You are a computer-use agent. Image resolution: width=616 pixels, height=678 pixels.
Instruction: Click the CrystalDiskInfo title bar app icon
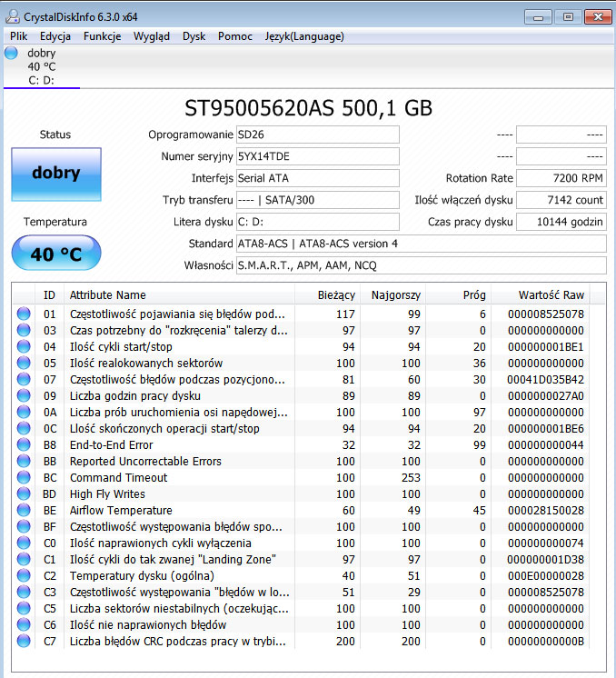[13, 17]
